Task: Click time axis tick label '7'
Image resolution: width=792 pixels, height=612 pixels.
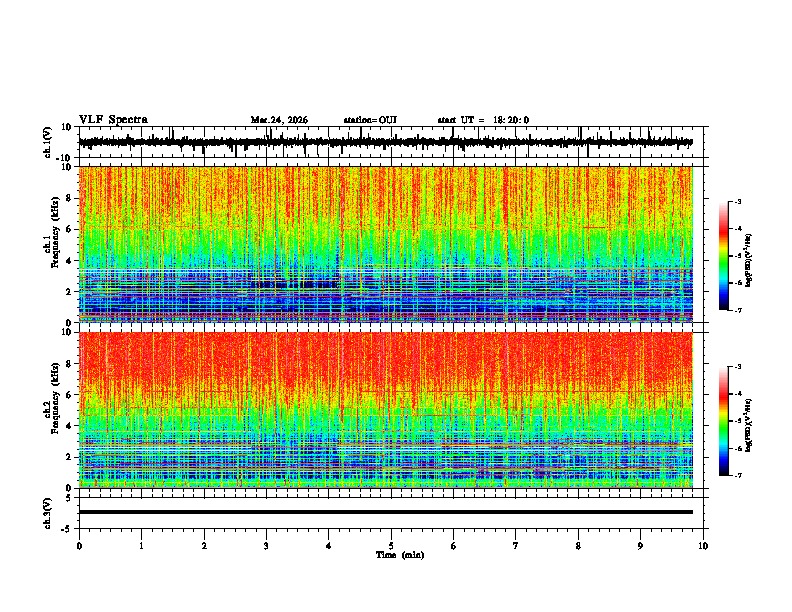Action: (516, 546)
